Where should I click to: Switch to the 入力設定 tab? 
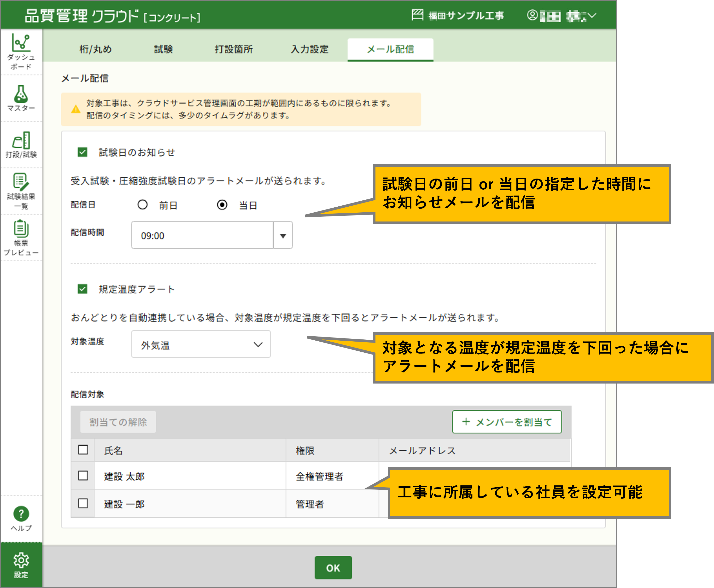pos(310,49)
